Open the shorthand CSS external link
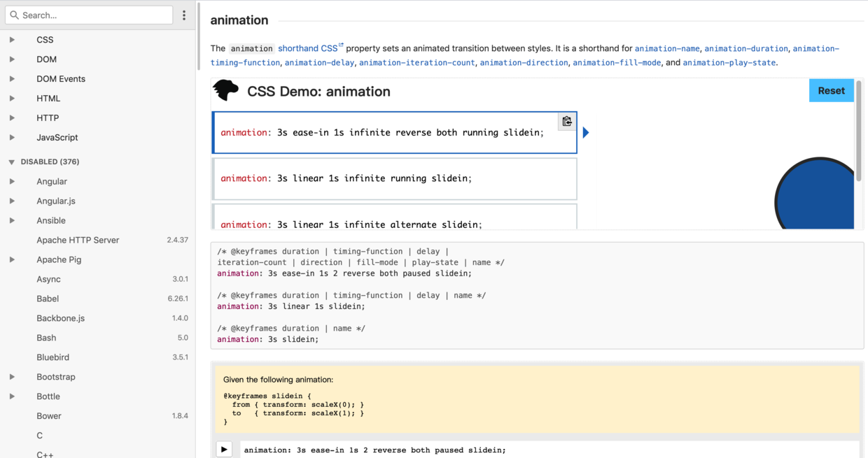The width and height of the screenshot is (868, 458). [x=310, y=48]
